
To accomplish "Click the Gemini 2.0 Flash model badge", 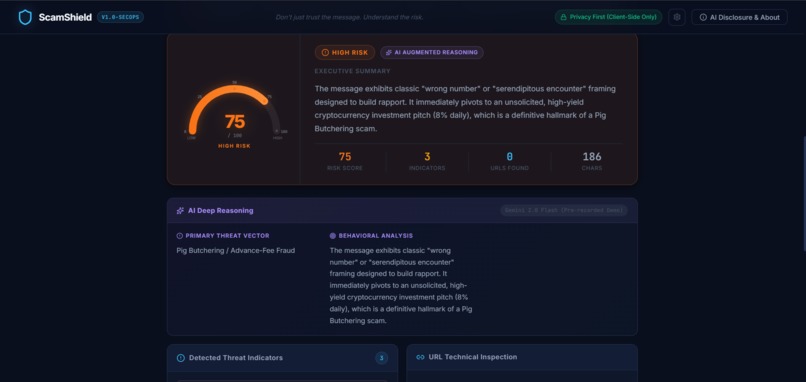I will coord(564,210).
